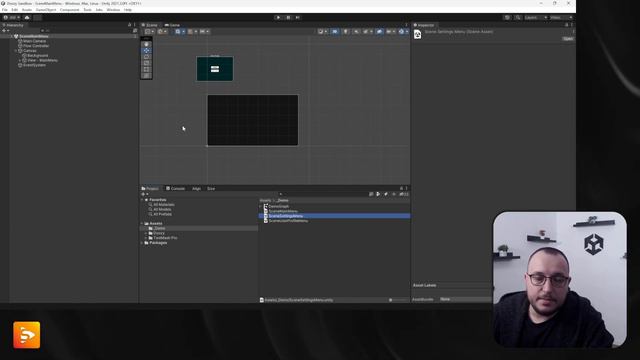The image size is (640, 360).
Task: Open the Edit menu
Action: [15, 10]
